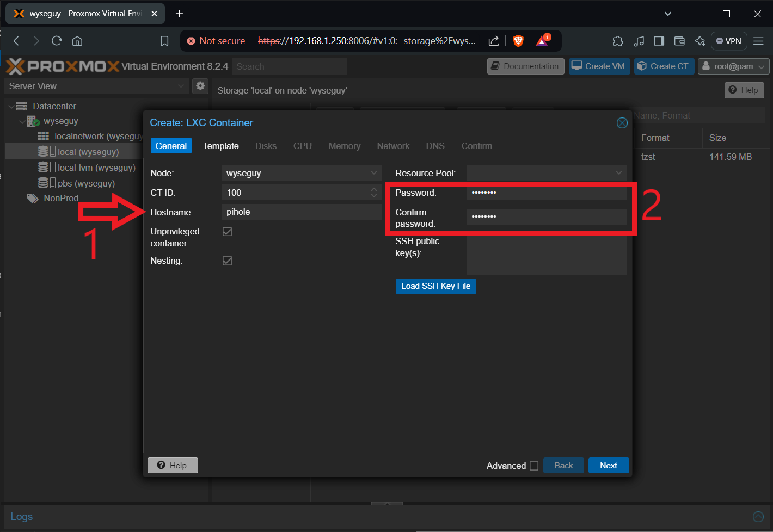Bookmark this page icon
The image size is (773, 532).
click(x=164, y=41)
